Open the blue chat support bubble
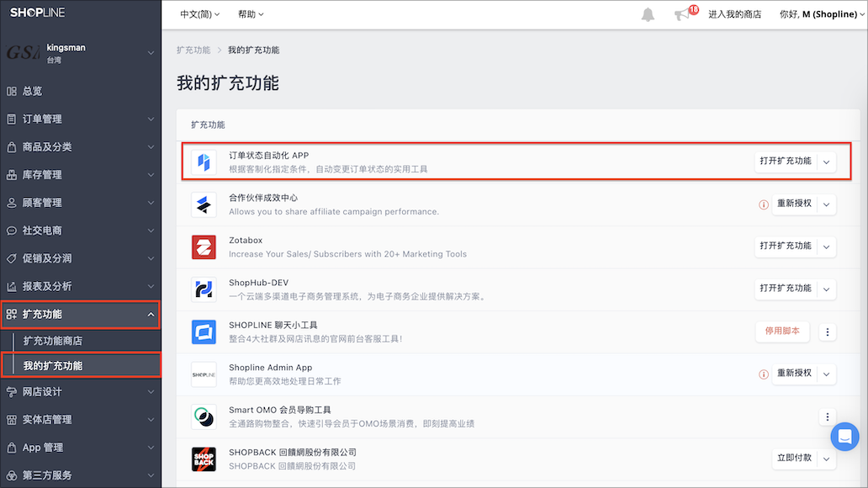This screenshot has height=488, width=868. tap(844, 437)
